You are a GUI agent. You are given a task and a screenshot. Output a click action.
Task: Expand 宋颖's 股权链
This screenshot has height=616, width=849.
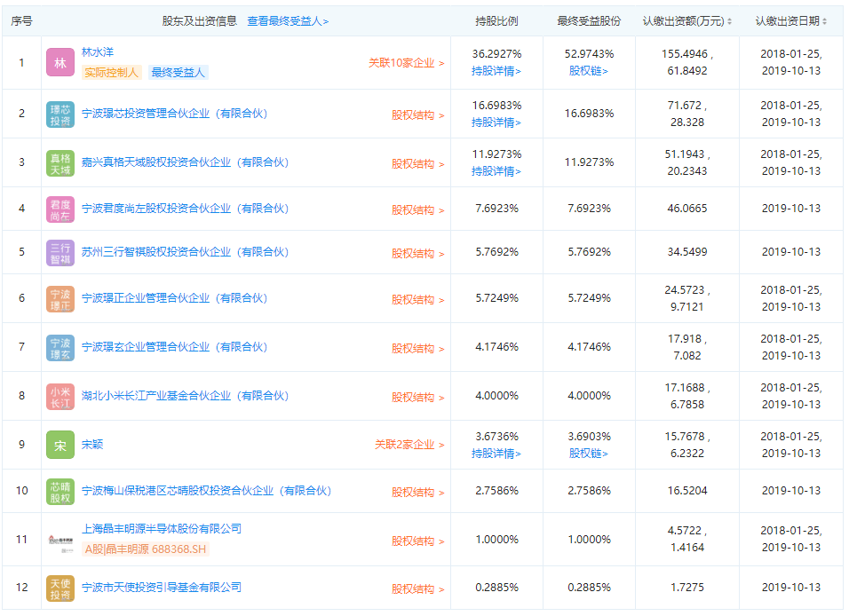click(x=587, y=453)
